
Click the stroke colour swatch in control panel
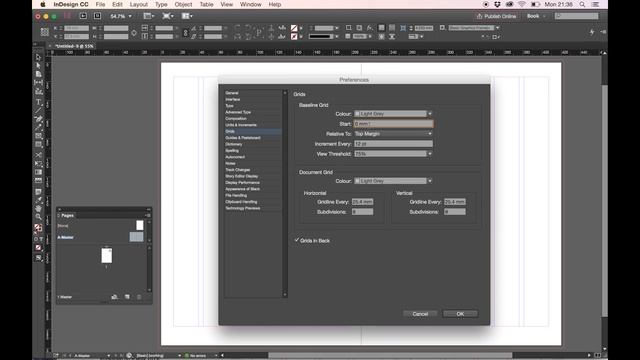click(x=294, y=36)
